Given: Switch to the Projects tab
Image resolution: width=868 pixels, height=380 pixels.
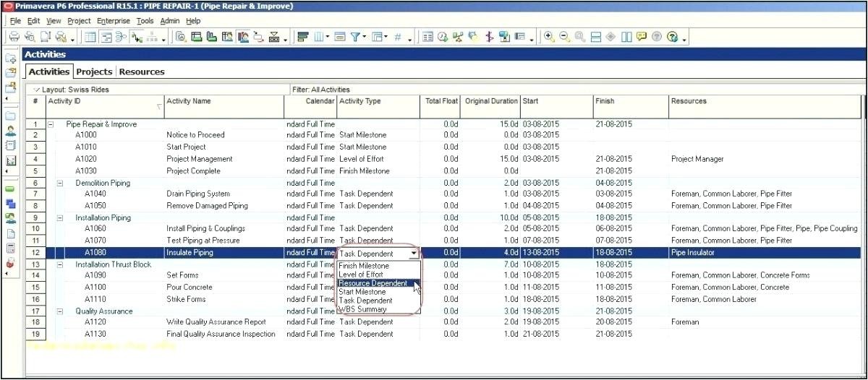Looking at the screenshot, I should (94, 72).
